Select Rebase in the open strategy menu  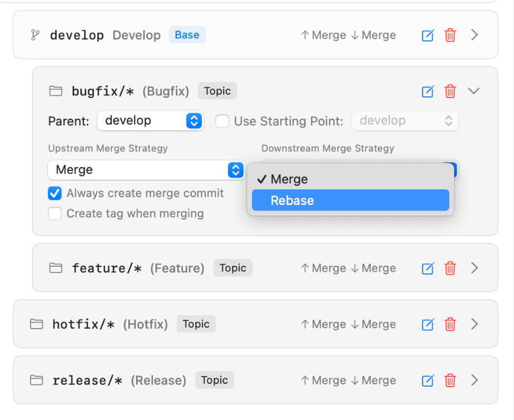pyautogui.click(x=350, y=200)
